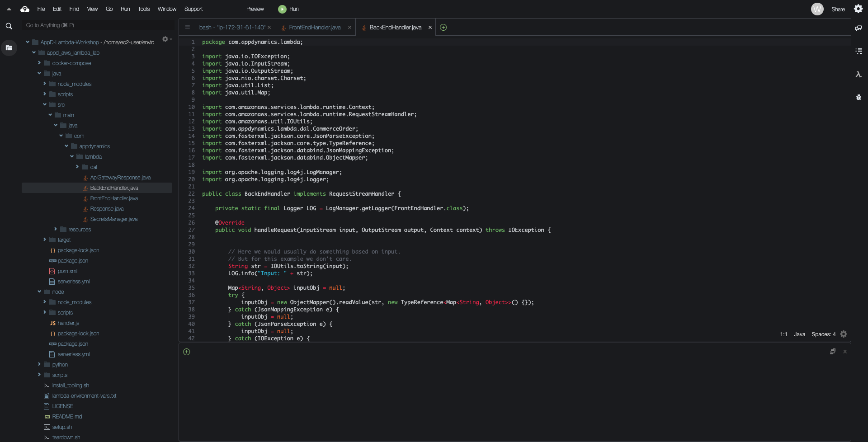Open the search magnifier panel in the sidebar
Image resolution: width=868 pixels, height=442 pixels.
(9, 26)
